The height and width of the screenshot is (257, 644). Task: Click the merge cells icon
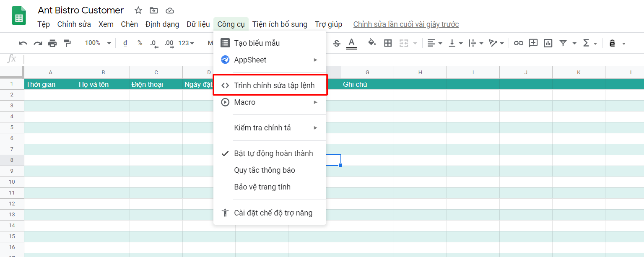pyautogui.click(x=404, y=43)
